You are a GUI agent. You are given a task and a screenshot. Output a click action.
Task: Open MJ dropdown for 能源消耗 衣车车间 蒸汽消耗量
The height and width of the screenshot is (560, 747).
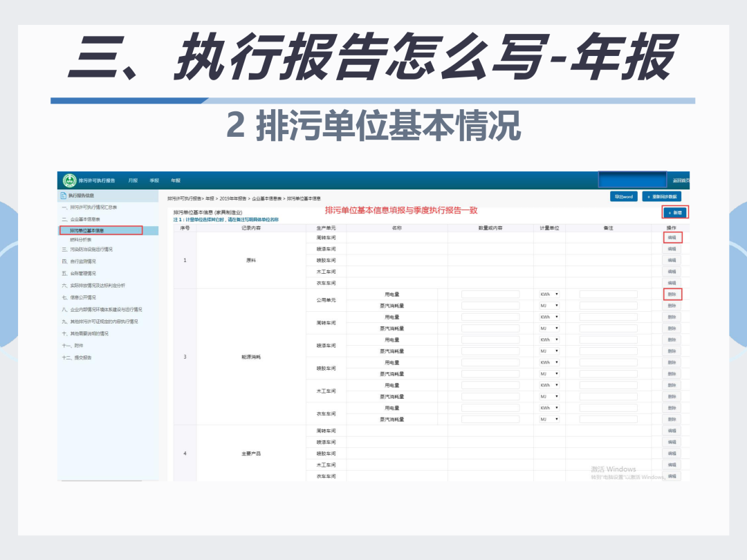[x=549, y=420]
